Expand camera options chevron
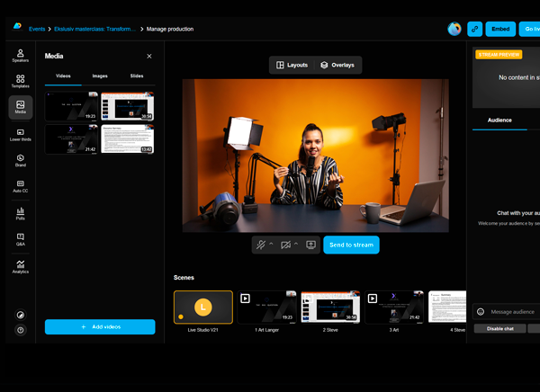Image resolution: width=540 pixels, height=392 pixels. coord(296,244)
